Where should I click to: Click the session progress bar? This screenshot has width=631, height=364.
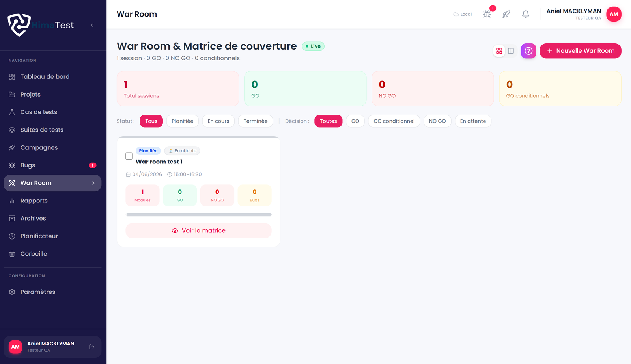199,215
